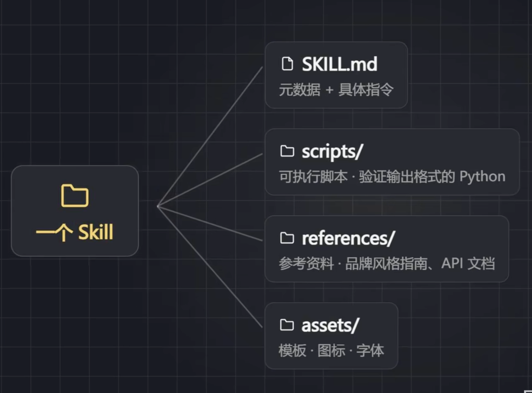Select the references/ title text
Screen dimensions: 532x393
[x=349, y=238]
